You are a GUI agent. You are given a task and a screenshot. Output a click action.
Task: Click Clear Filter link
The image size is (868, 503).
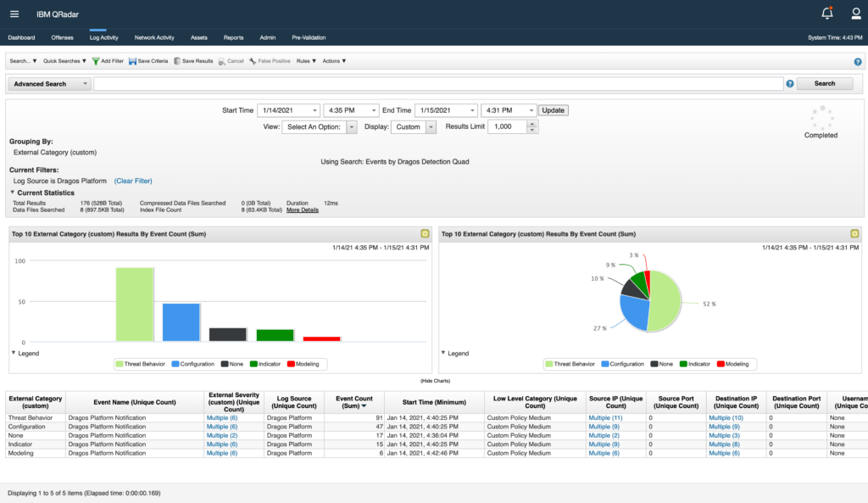pos(133,182)
